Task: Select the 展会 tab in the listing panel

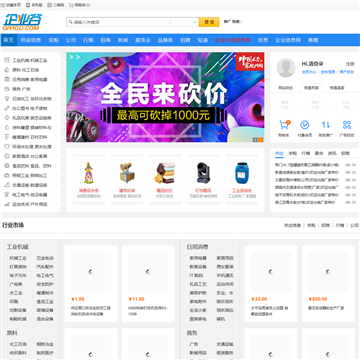Action: pyautogui.click(x=319, y=153)
